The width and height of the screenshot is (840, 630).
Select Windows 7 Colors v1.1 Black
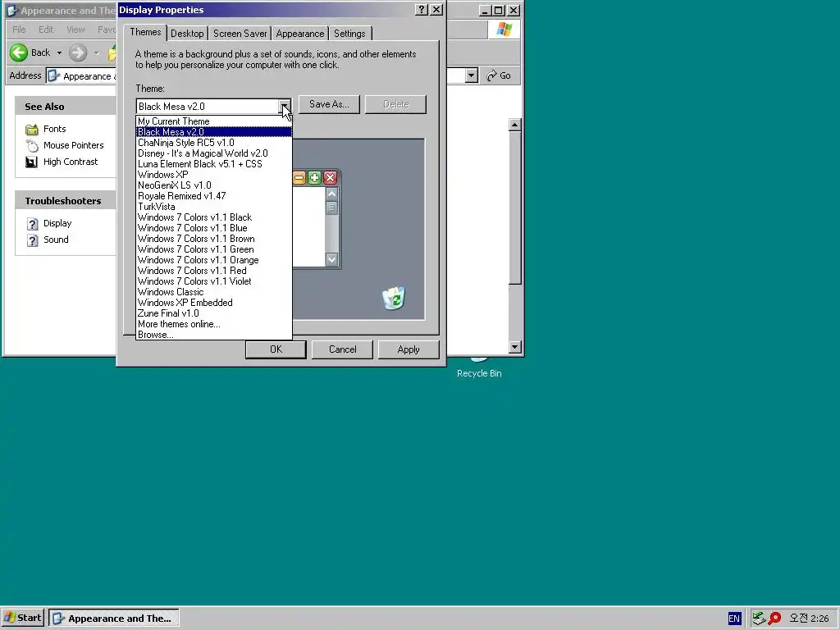pos(214,217)
